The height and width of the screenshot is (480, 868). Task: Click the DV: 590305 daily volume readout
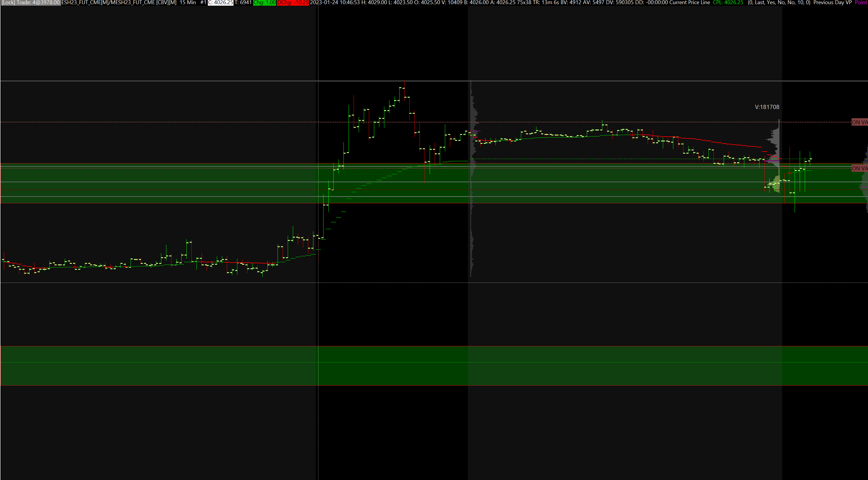(x=620, y=3)
